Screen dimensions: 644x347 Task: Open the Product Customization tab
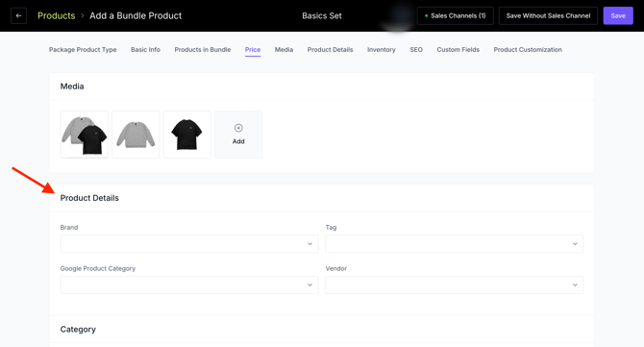point(528,50)
